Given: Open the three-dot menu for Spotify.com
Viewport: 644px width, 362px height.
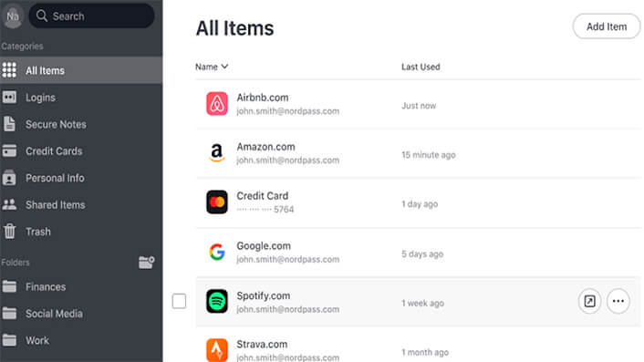Looking at the screenshot, I should pyautogui.click(x=618, y=301).
